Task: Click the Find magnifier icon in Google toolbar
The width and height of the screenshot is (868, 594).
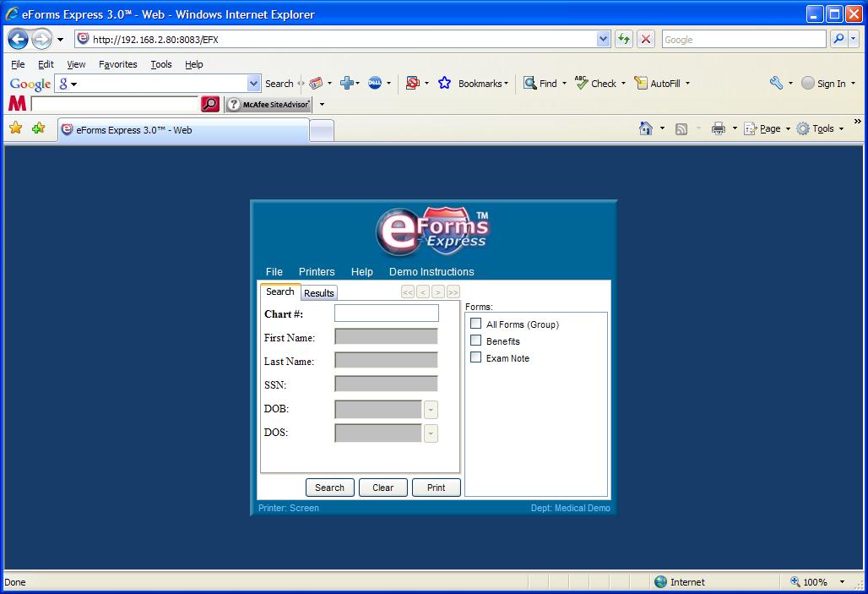Action: click(529, 83)
